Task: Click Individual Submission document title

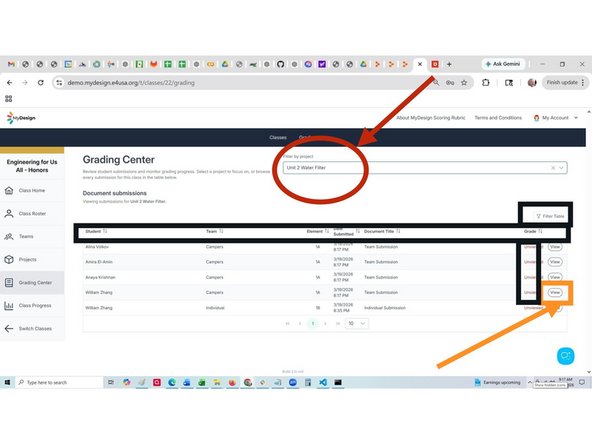Action: pos(385,308)
